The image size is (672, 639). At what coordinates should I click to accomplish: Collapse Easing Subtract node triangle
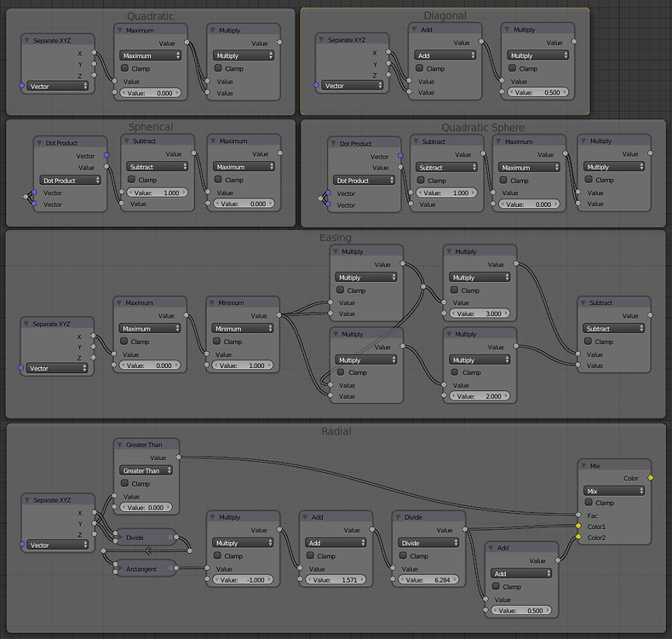[x=583, y=302]
